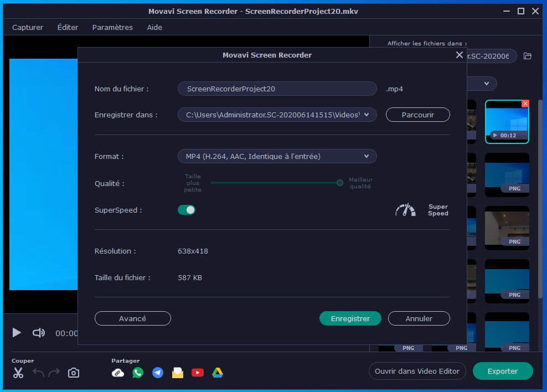The width and height of the screenshot is (547, 392).
Task: Click the Exporter button
Action: coord(503,371)
